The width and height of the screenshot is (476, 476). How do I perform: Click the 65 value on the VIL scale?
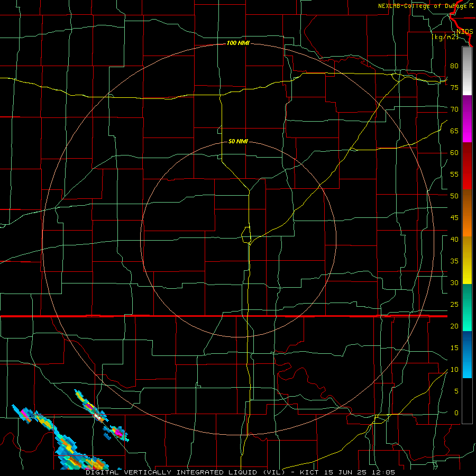pos(454,131)
